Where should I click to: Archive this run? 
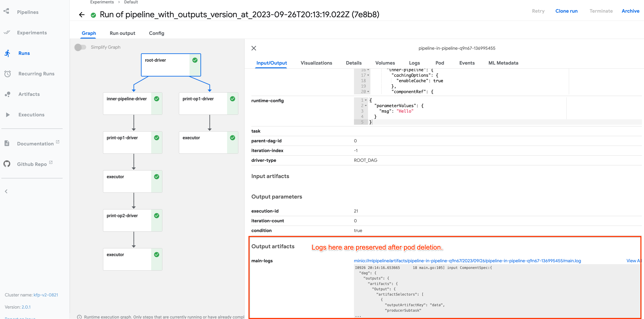(630, 11)
